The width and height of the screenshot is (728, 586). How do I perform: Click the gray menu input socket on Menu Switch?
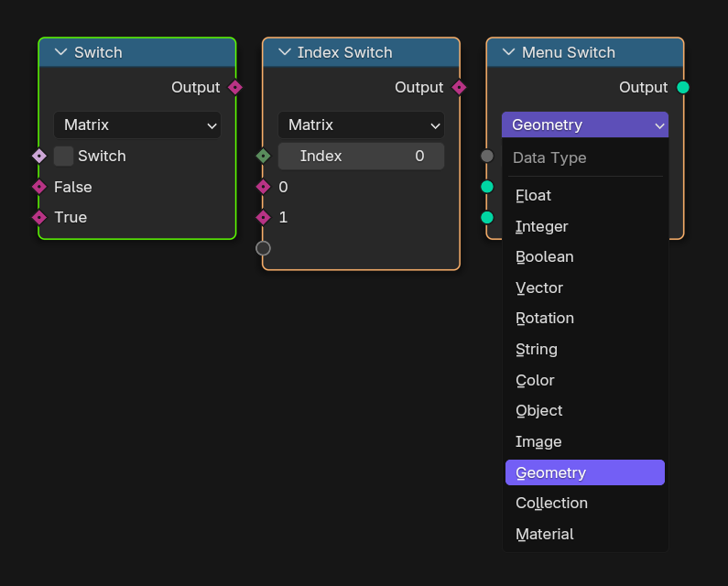pyautogui.click(x=487, y=156)
